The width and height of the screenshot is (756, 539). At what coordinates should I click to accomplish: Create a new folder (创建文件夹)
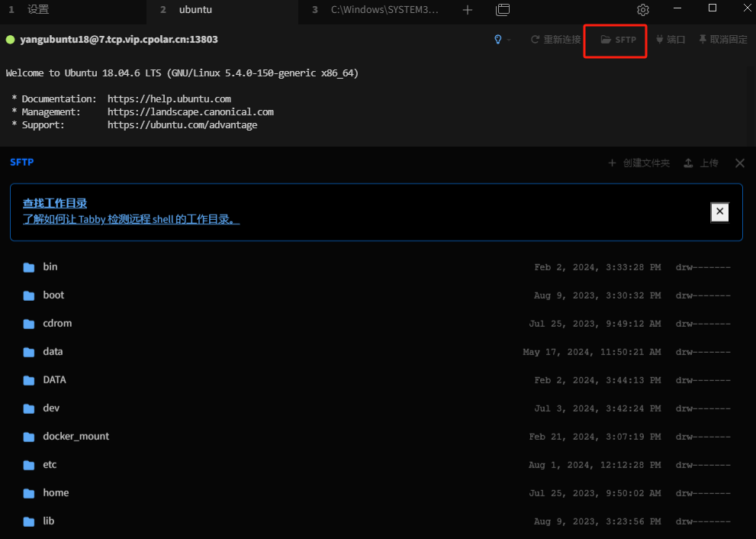click(639, 163)
